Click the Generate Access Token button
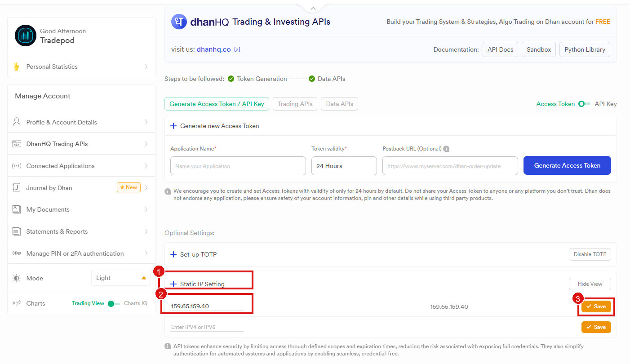The image size is (630, 364). (x=567, y=165)
